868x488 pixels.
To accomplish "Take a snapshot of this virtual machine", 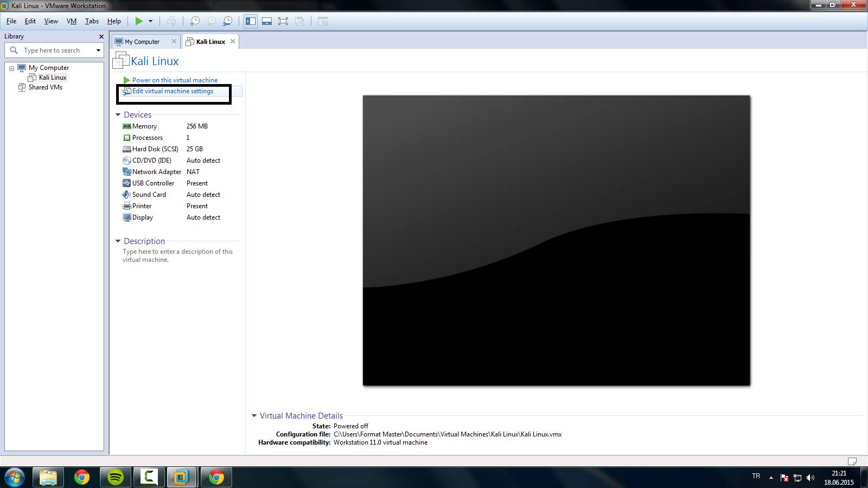I will (195, 21).
